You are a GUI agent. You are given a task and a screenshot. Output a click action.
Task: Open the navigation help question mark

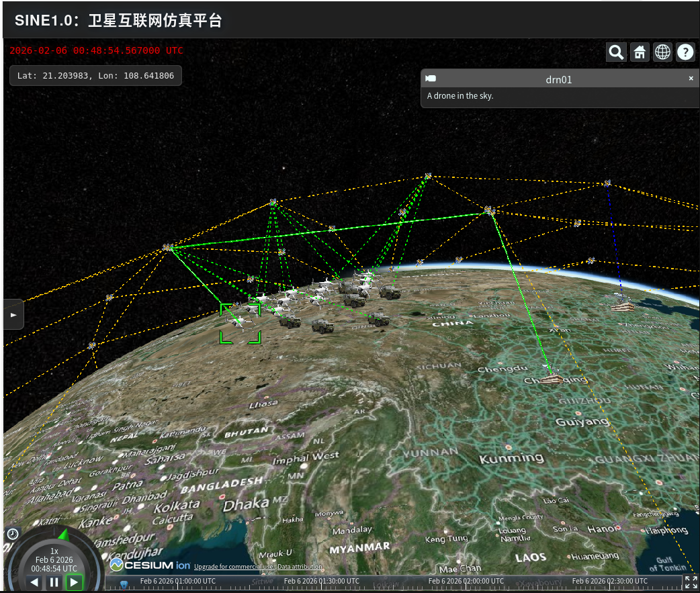[x=685, y=52]
